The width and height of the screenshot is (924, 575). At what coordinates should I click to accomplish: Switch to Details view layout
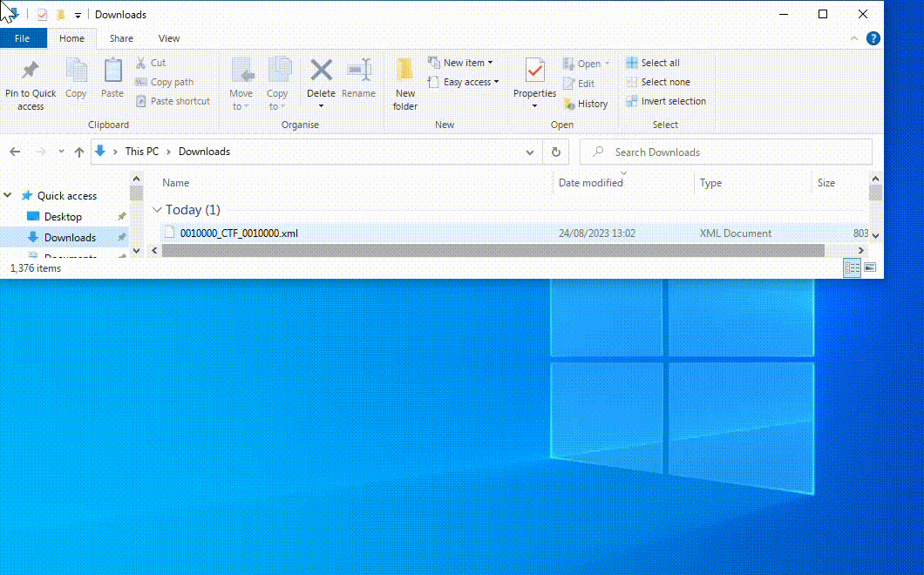[x=853, y=268]
